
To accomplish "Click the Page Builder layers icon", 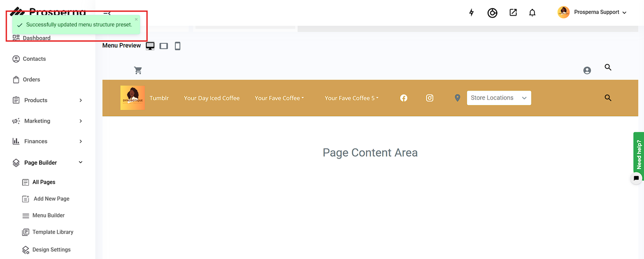I will click(x=16, y=163).
